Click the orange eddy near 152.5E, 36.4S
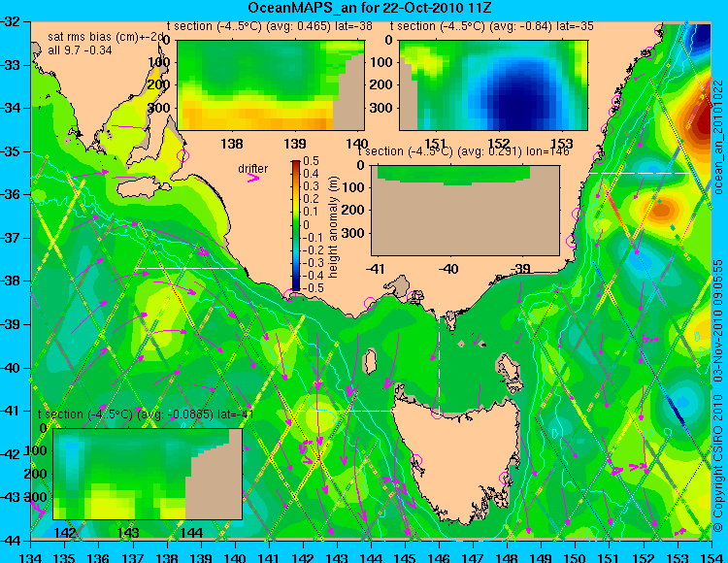Viewport: 728px width, 563px height. (x=660, y=210)
